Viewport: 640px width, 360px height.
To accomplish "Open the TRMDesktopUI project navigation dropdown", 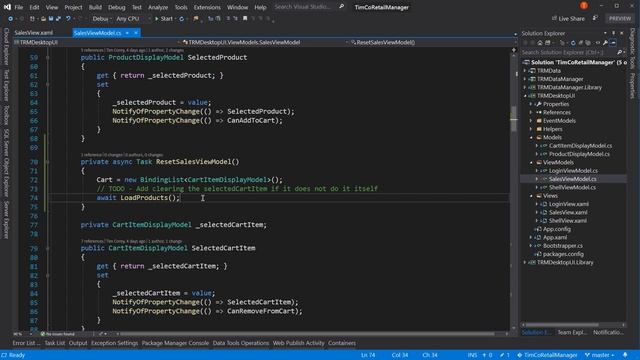I will click(96, 42).
